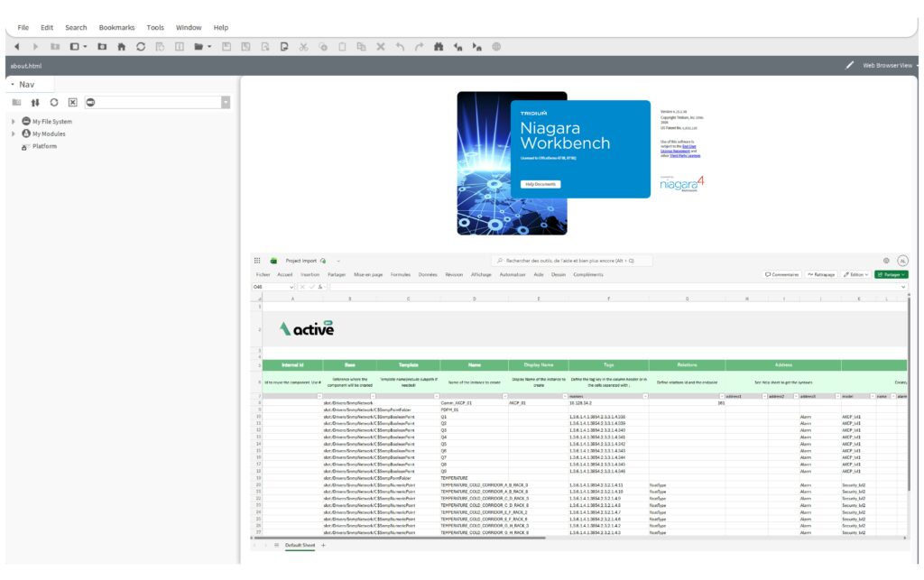Click the Delete X icon in toolbar
This screenshot has height=580, width=924.
(380, 46)
